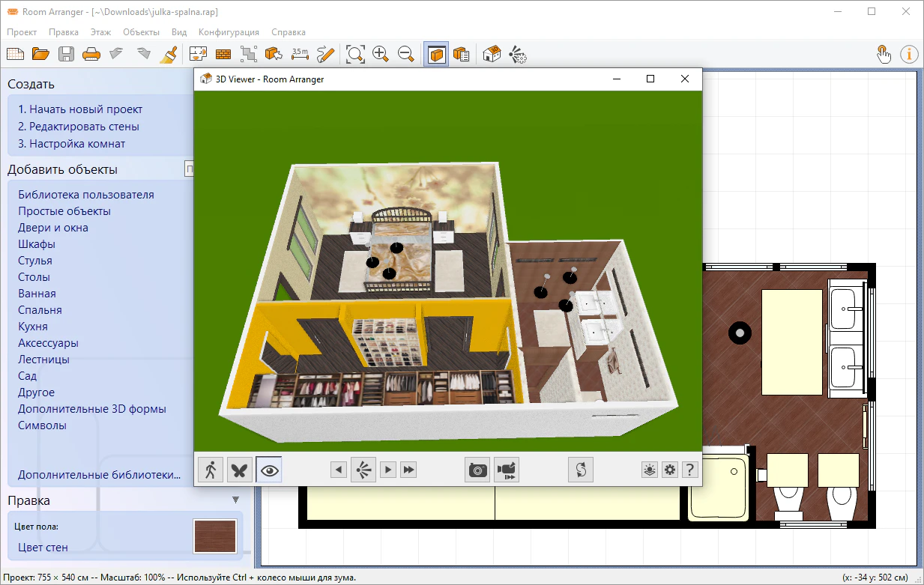Click the zoom in magnifier
The height and width of the screenshot is (585, 924).
(381, 53)
